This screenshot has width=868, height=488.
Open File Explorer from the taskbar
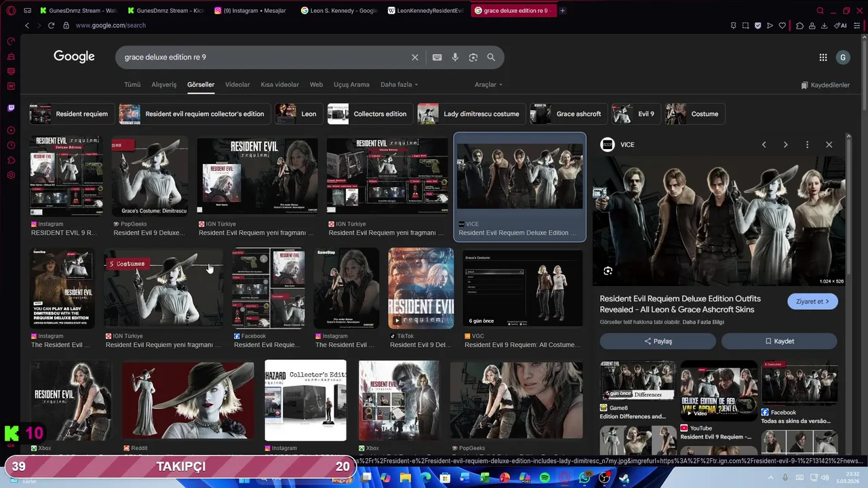406,478
